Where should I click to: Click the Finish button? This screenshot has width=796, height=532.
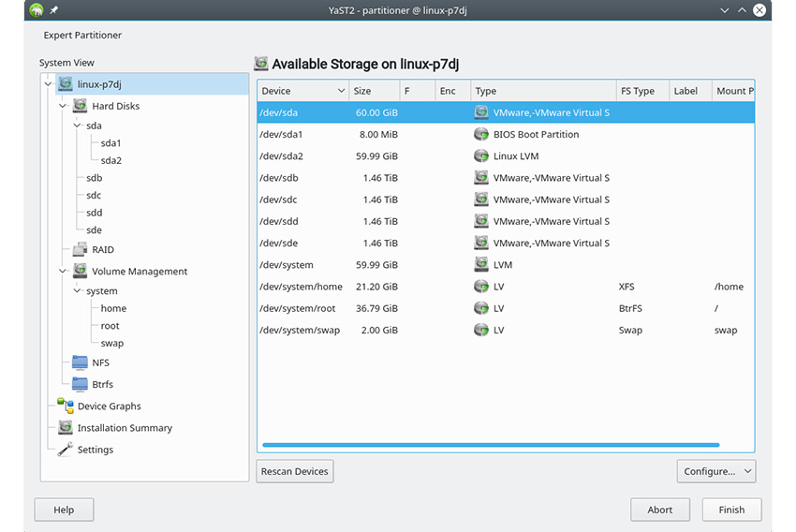point(731,510)
